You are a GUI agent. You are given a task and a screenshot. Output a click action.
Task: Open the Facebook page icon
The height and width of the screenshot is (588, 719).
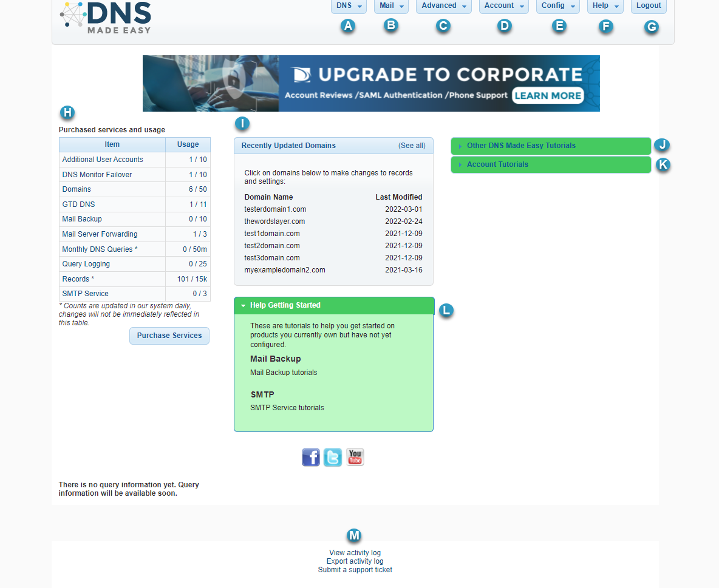(x=310, y=457)
